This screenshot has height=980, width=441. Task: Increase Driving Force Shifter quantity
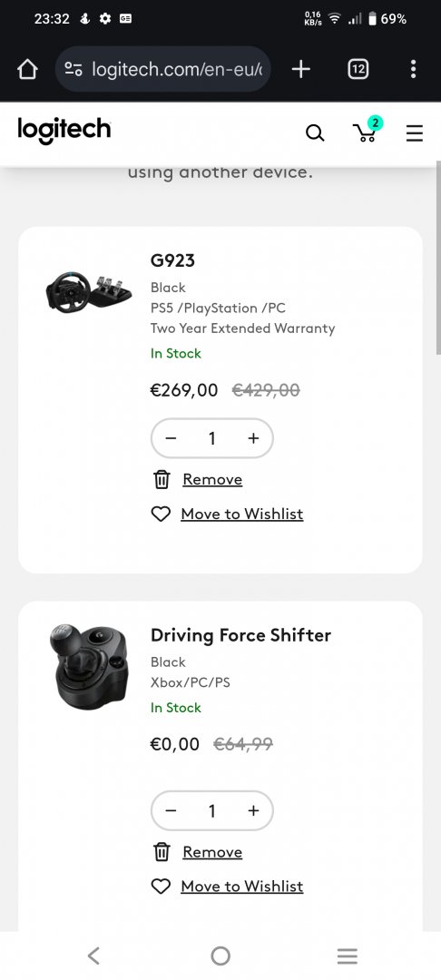point(253,810)
